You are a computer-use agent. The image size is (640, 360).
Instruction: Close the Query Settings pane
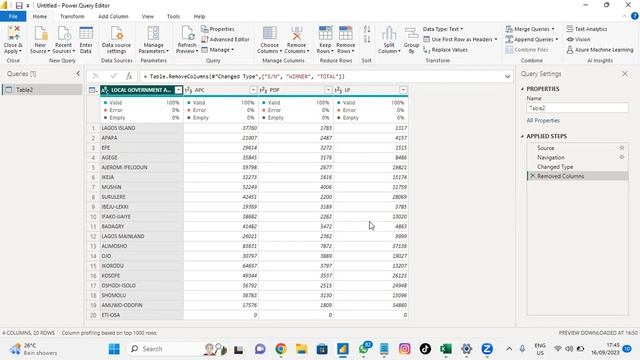pyautogui.click(x=625, y=73)
